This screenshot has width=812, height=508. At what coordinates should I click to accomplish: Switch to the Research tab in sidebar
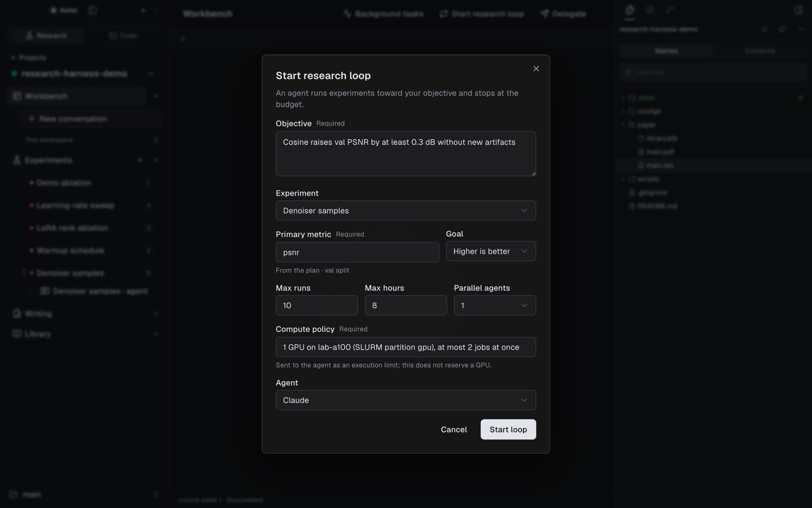click(47, 36)
